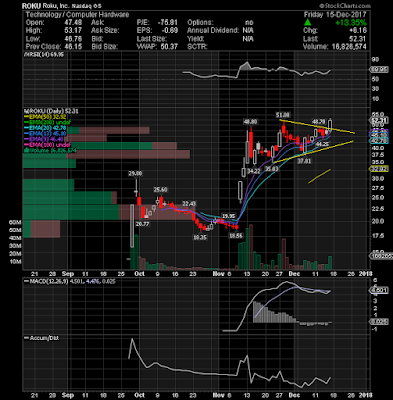Screen dimensions: 393x400
Task: Click the EPS value -0.69
Action: (x=170, y=31)
